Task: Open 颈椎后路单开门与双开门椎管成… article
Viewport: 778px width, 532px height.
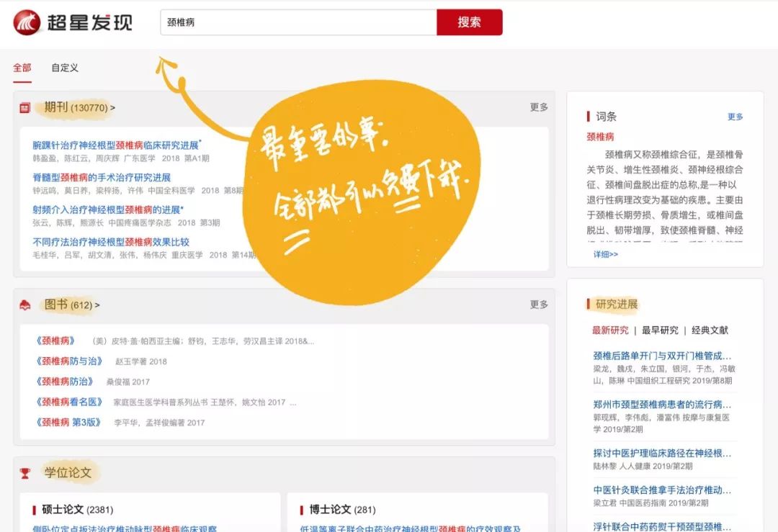Action: pyautogui.click(x=663, y=356)
